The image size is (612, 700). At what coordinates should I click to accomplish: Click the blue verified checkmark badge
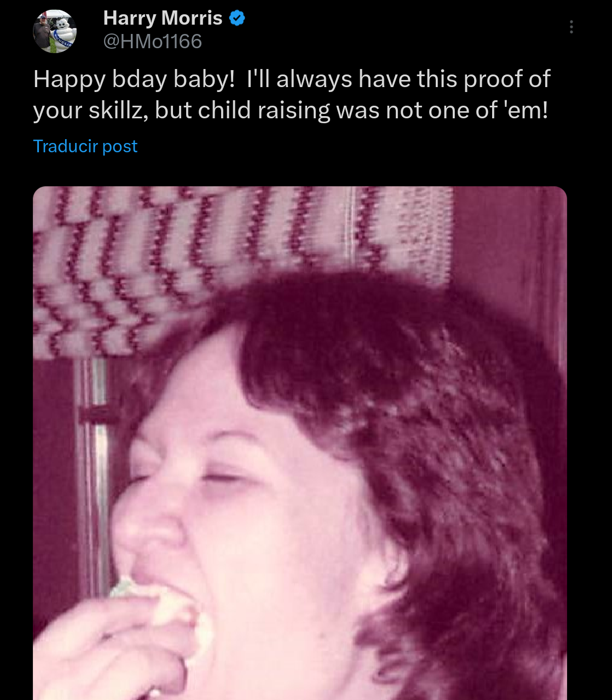[x=237, y=18]
